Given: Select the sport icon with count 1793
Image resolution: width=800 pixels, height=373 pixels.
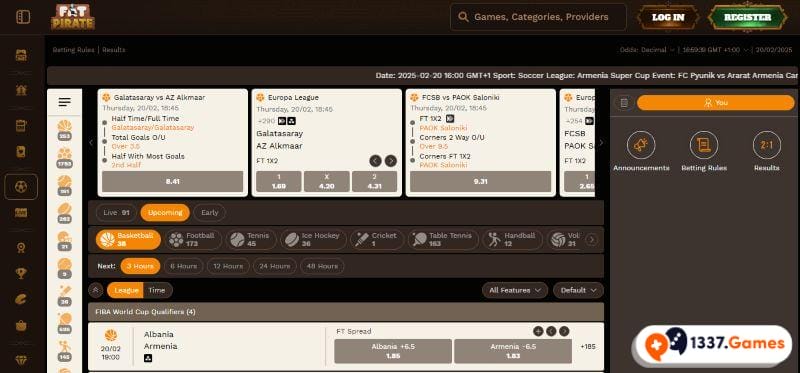Looking at the screenshot, I should click(65, 157).
